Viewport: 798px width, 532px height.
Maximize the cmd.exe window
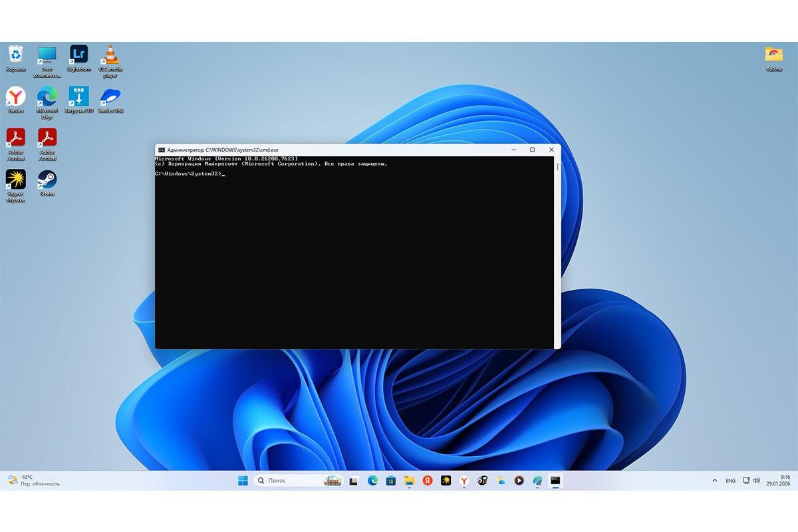coord(532,150)
